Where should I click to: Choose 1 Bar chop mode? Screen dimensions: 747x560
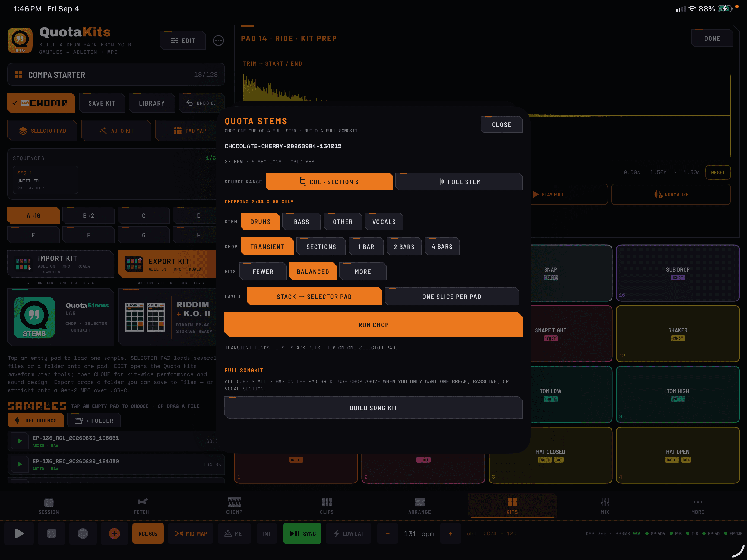(366, 246)
